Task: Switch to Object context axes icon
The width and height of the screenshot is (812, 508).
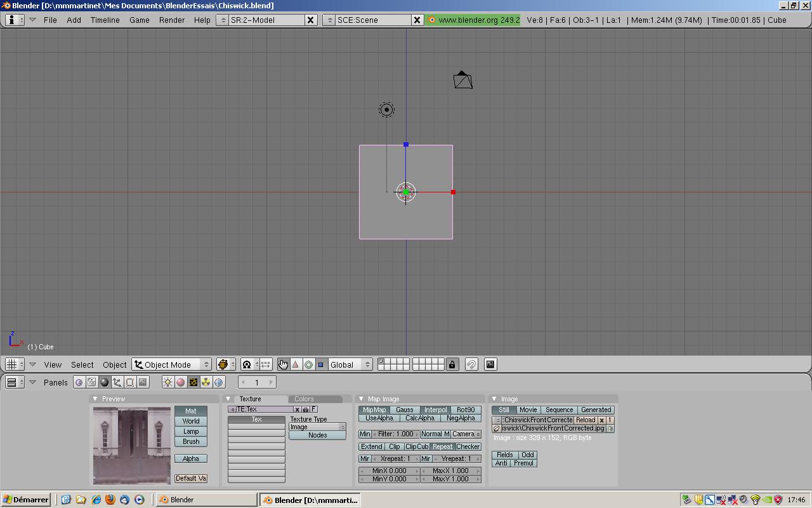Action: tap(117, 382)
